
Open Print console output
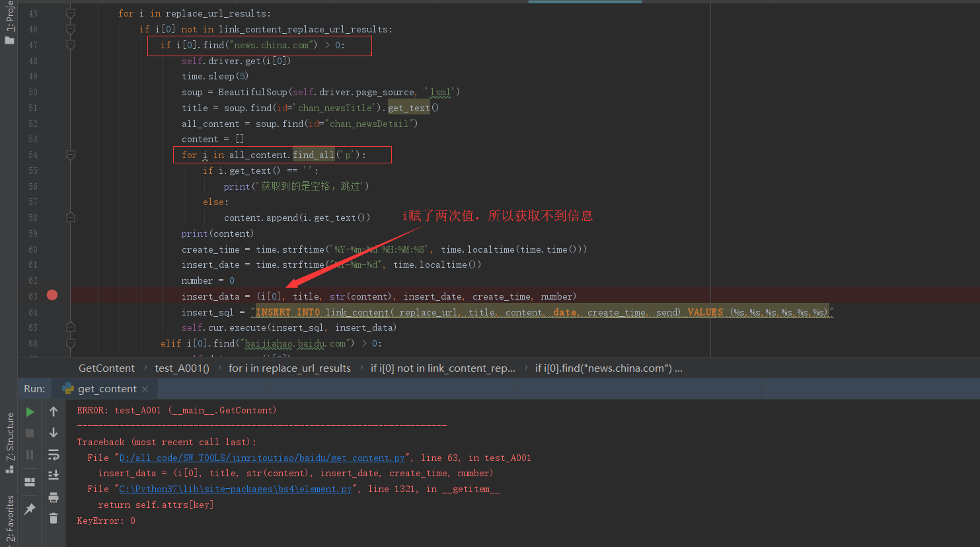pos(54,497)
